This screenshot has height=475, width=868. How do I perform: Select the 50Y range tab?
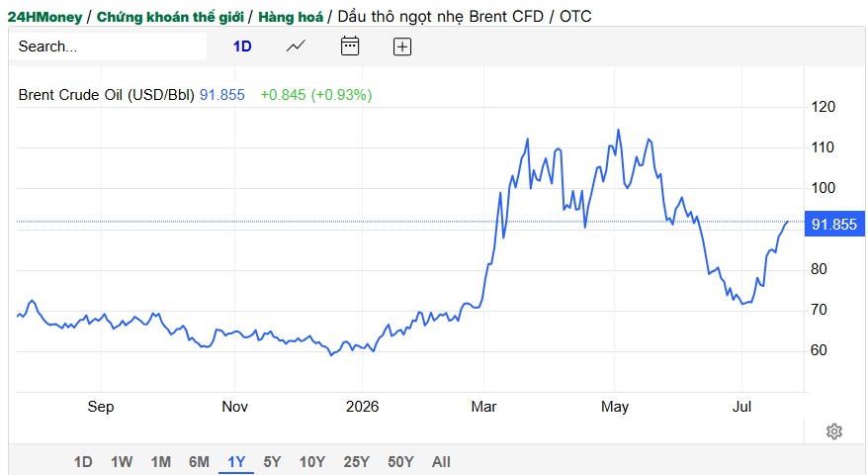coord(400,462)
